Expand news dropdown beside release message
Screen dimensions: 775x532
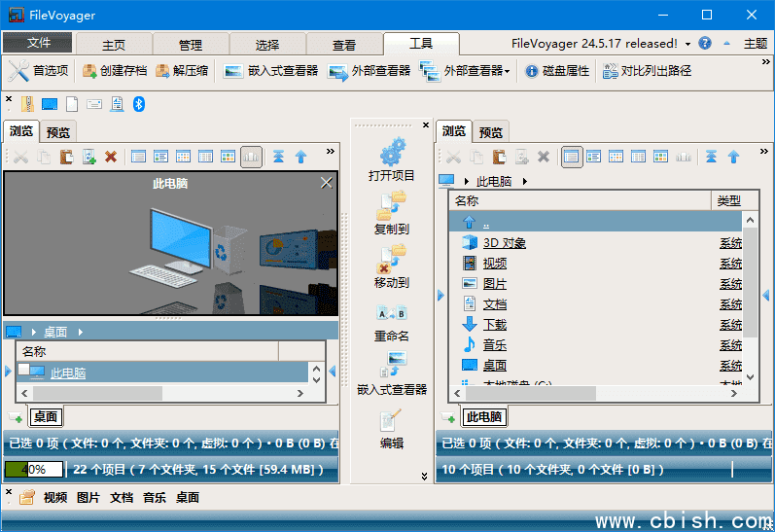coord(688,44)
